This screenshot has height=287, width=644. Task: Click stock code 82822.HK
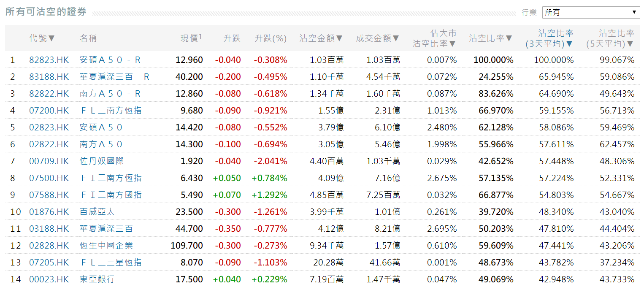(49, 94)
